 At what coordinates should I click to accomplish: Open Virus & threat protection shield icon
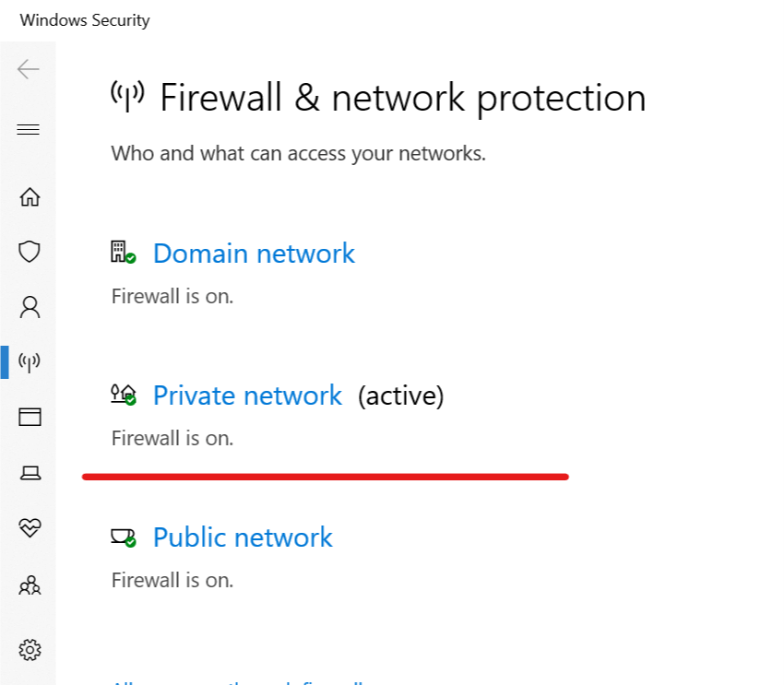(x=29, y=252)
